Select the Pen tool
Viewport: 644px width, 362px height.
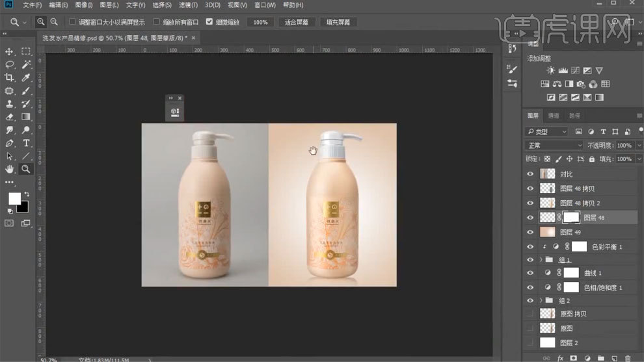click(9, 143)
